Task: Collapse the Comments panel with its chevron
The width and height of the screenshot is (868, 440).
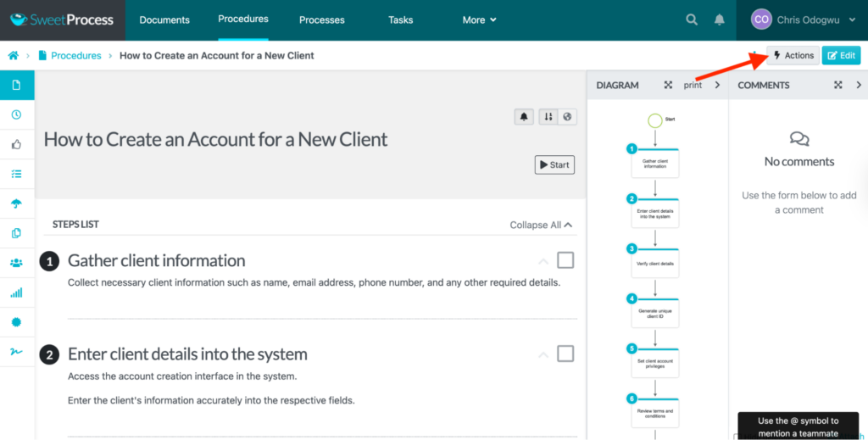Action: click(859, 85)
